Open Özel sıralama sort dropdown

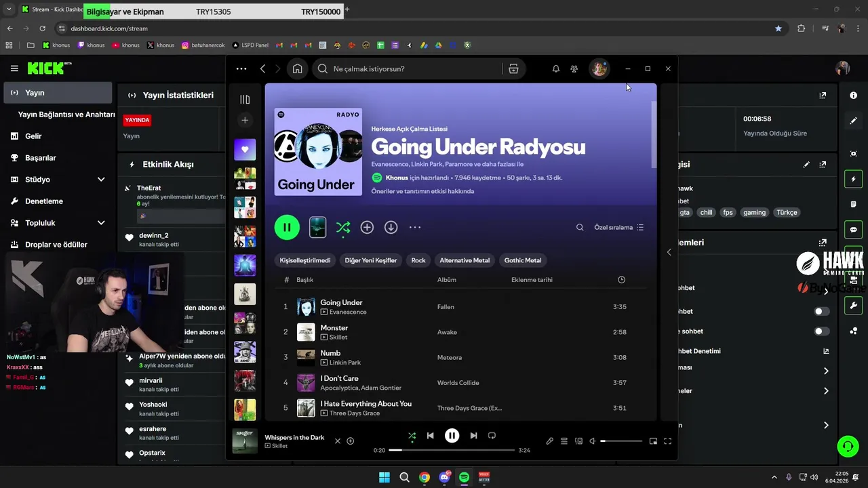pos(618,228)
